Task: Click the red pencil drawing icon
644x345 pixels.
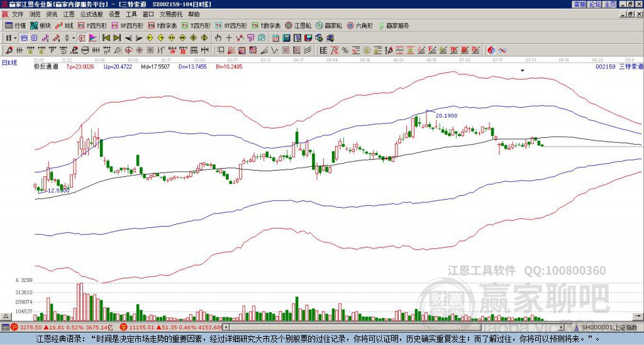Action: pos(8,50)
